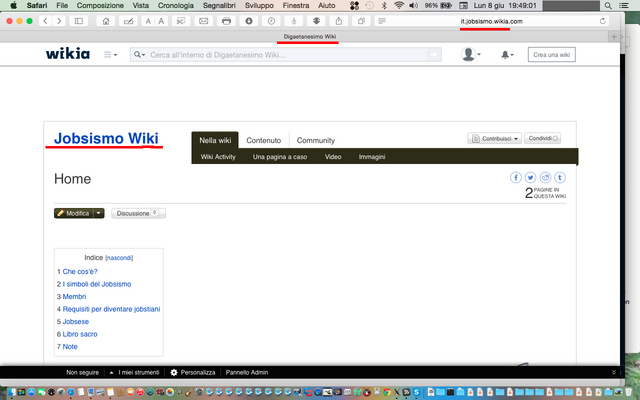Open the Sviluppo menu
640x400 pixels.
click(x=259, y=6)
